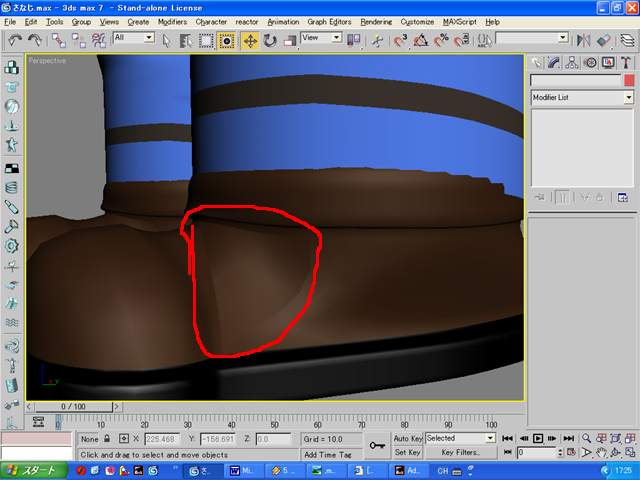Image resolution: width=640 pixels, height=480 pixels.
Task: Open the reactor menu
Action: (247, 22)
